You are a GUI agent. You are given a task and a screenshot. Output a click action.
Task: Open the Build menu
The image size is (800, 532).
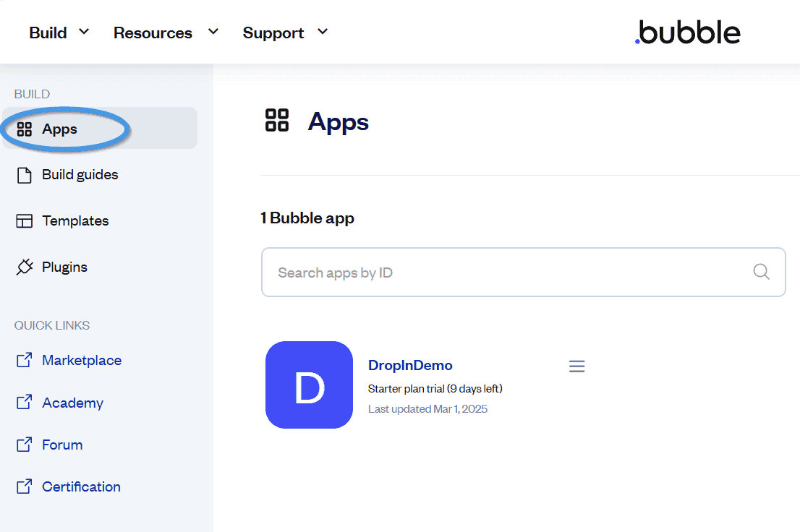coord(48,33)
